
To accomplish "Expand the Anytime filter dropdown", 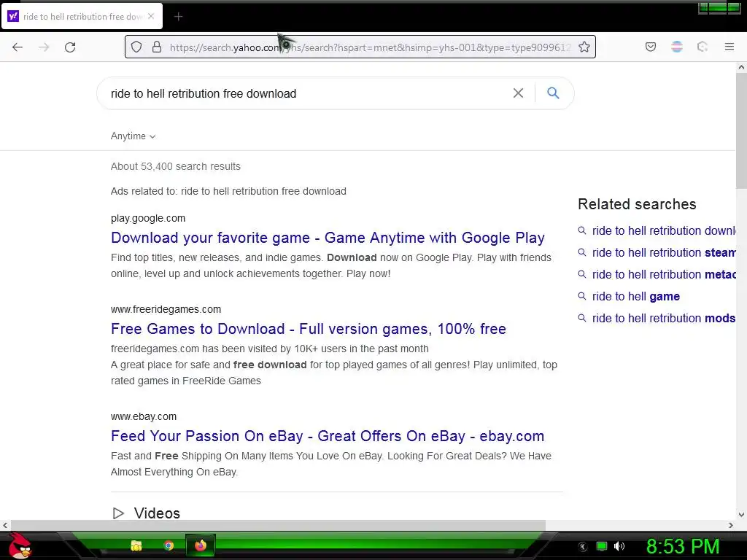I will tap(133, 136).
